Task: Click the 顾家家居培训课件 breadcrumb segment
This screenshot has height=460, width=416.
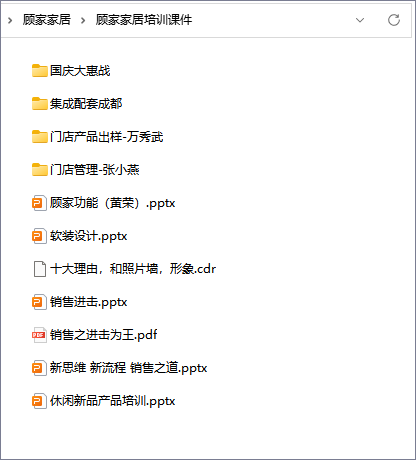Action: pos(144,20)
